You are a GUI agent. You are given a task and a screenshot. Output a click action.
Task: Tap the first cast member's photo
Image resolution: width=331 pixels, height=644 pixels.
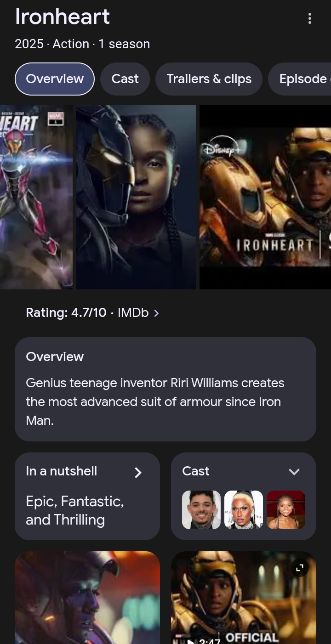pos(201,510)
